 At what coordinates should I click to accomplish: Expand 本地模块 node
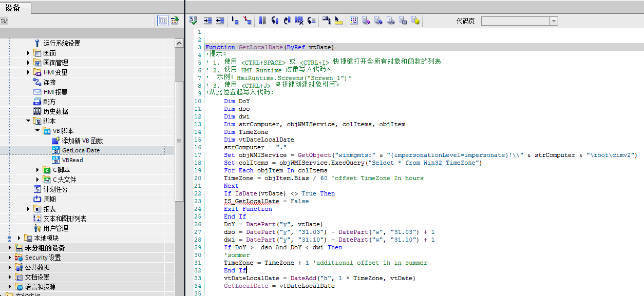click(19, 238)
